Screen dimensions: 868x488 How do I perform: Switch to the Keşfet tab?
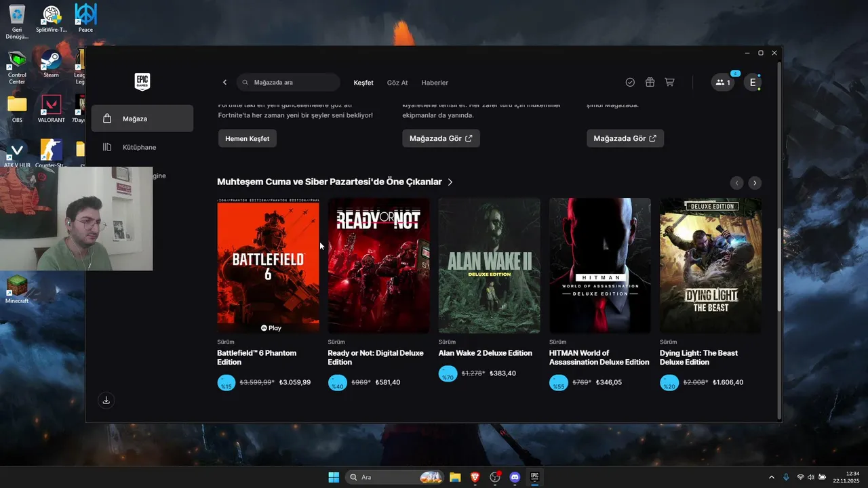tap(363, 83)
